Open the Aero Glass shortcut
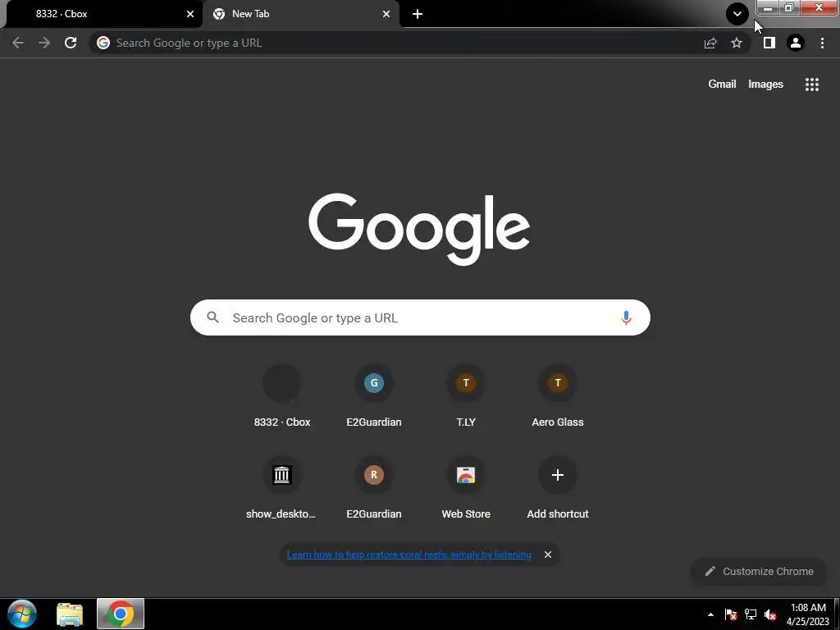 coord(558,396)
